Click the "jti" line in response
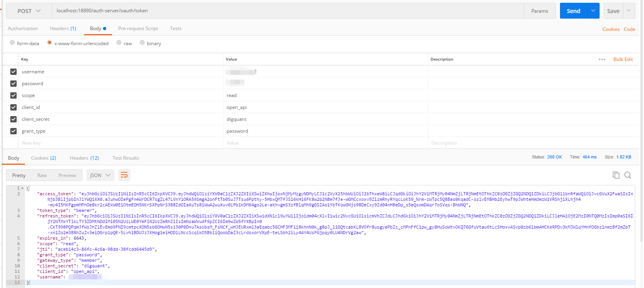Viewport: 644px width, 288px height. pyautogui.click(x=97, y=249)
